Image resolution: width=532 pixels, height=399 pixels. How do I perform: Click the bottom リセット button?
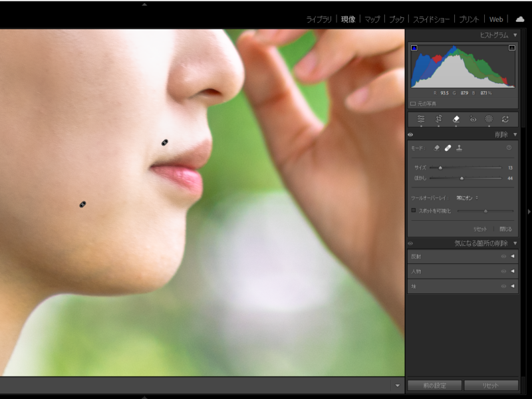[491, 386]
